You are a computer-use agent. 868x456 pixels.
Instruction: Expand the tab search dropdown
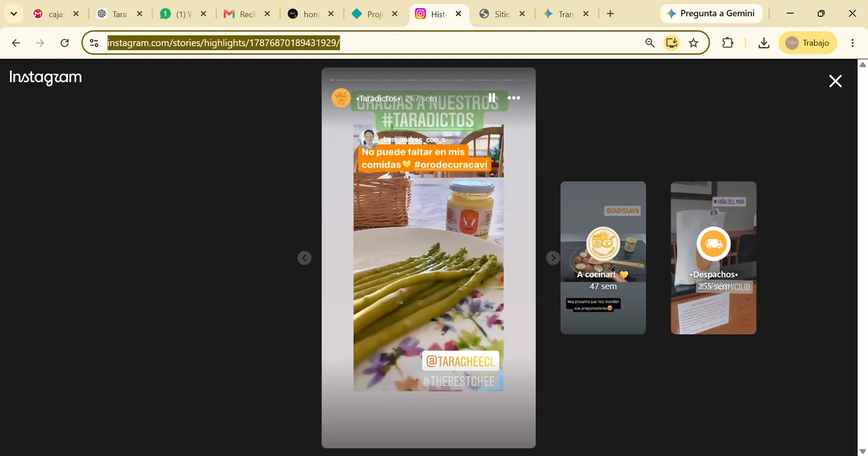[x=14, y=14]
